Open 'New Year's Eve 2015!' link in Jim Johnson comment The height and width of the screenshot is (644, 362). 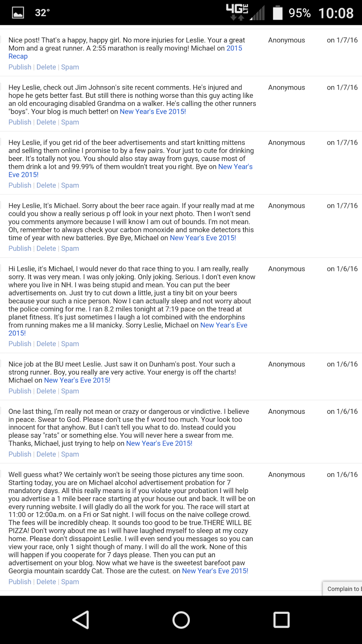(x=153, y=112)
